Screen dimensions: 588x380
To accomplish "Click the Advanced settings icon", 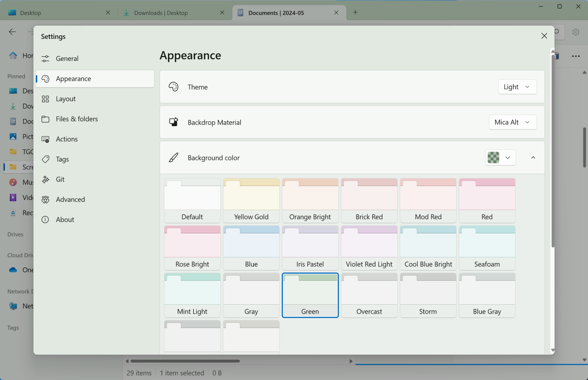I will click(45, 199).
